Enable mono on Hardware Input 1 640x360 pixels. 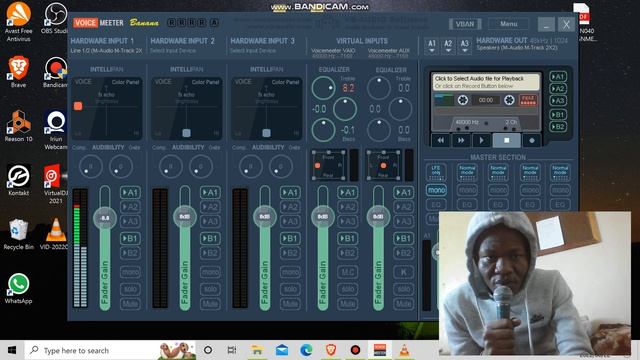(130, 272)
